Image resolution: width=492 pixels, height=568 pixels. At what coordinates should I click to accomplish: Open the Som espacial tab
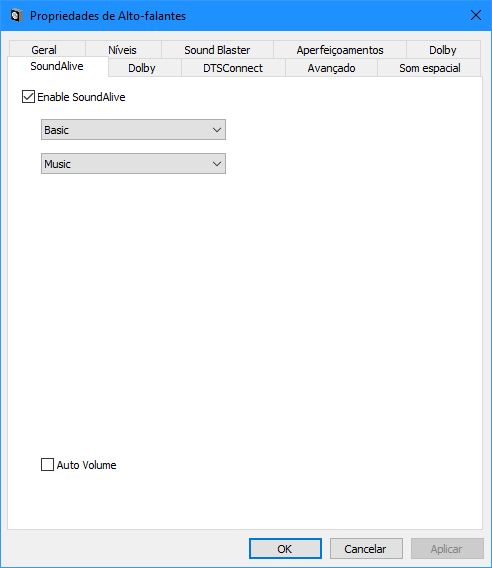click(x=429, y=68)
